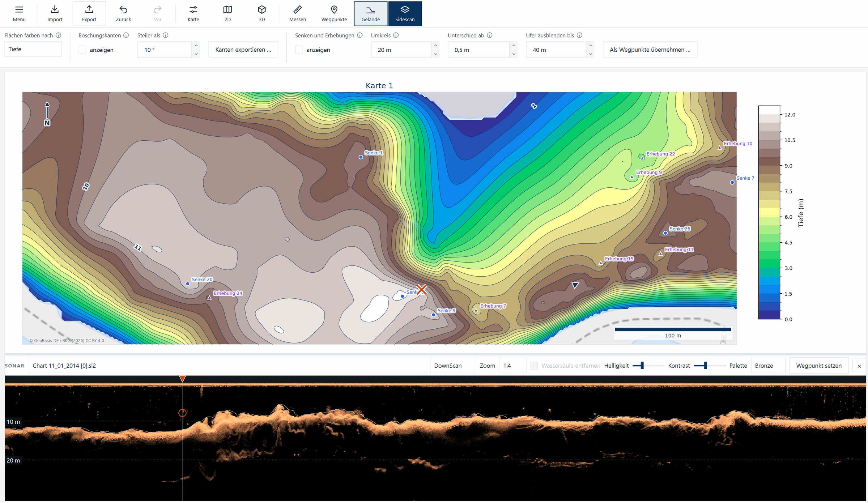868x503 pixels.
Task: Show info icon next to Steiler als
Action: 165,35
